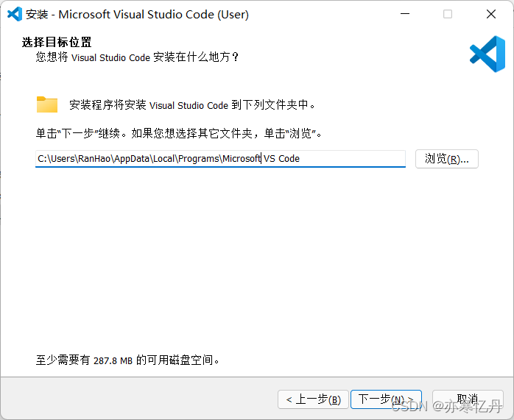514x420 pixels.
Task: Open the 浏览(R)... browse dialog
Action: point(447,159)
